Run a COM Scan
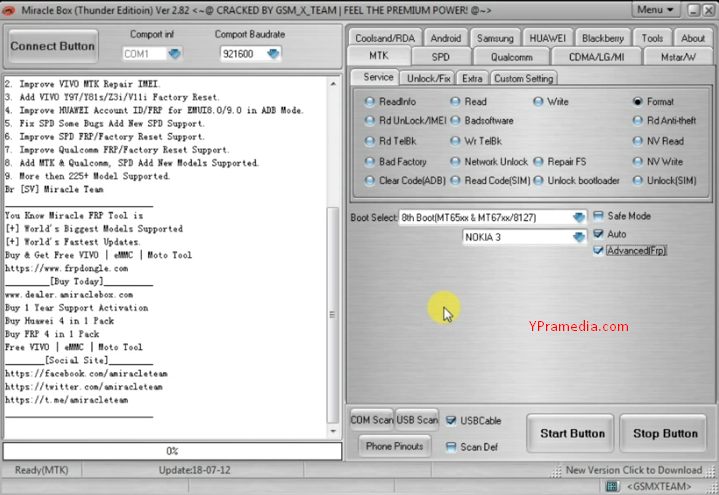Viewport: 719px width, 495px height. (x=372, y=420)
